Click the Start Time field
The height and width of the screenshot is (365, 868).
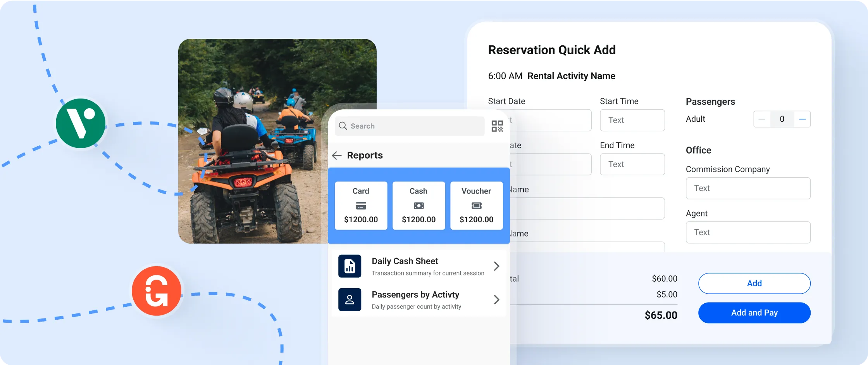(632, 120)
